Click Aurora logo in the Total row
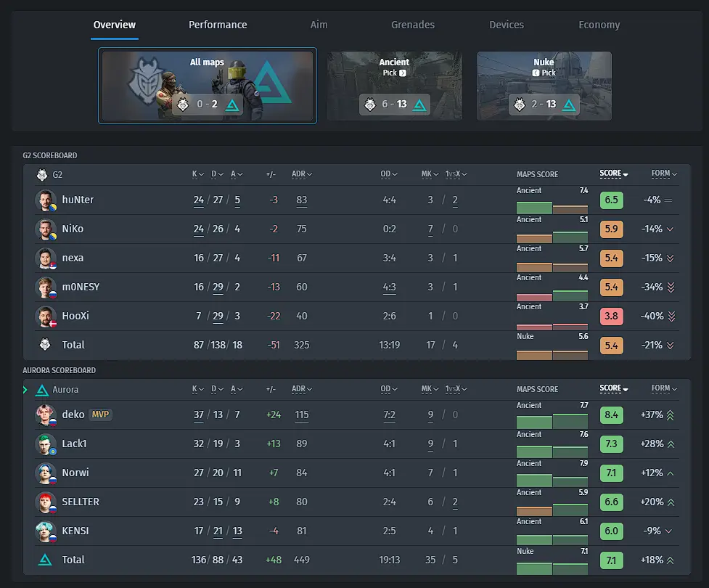 click(45, 560)
